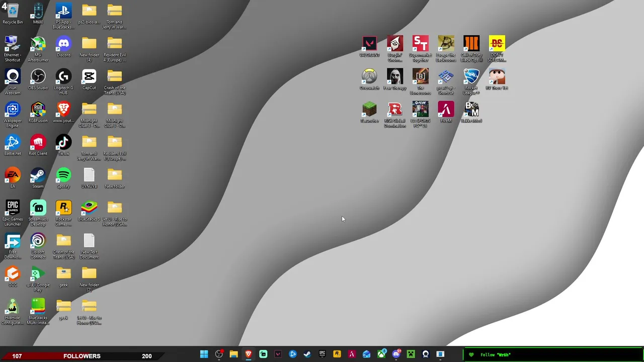644x362 pixels.
Task: Open the TikTok desktop shortcut
Action: (63, 145)
